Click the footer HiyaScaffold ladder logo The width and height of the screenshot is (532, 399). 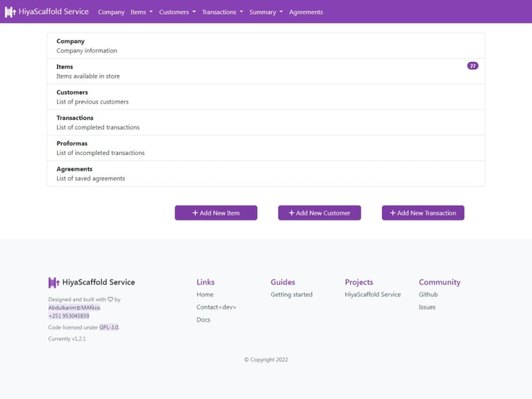pos(54,282)
